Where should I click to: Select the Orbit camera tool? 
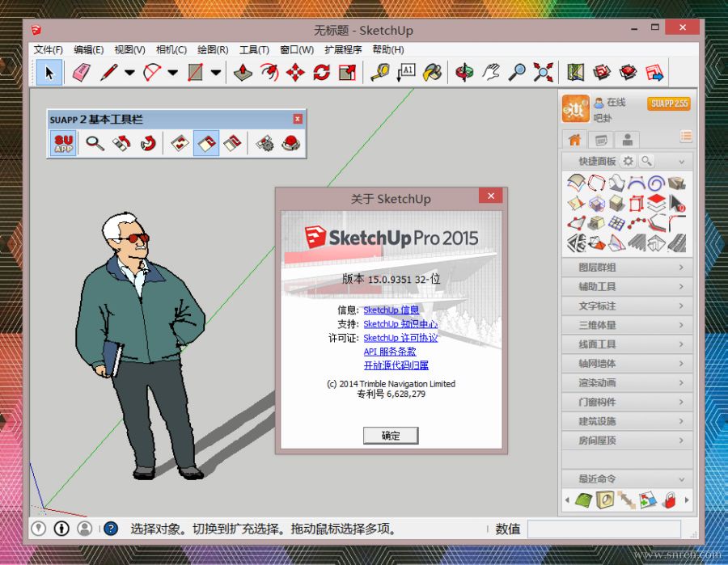464,73
